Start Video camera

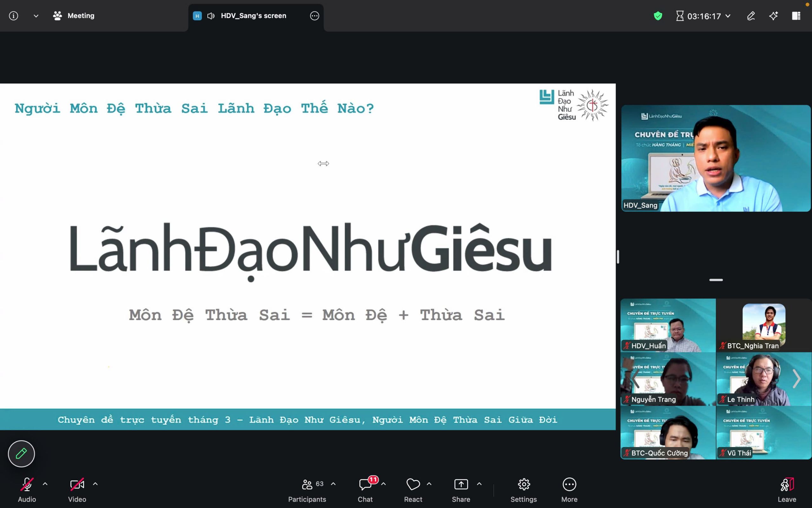coord(77,490)
